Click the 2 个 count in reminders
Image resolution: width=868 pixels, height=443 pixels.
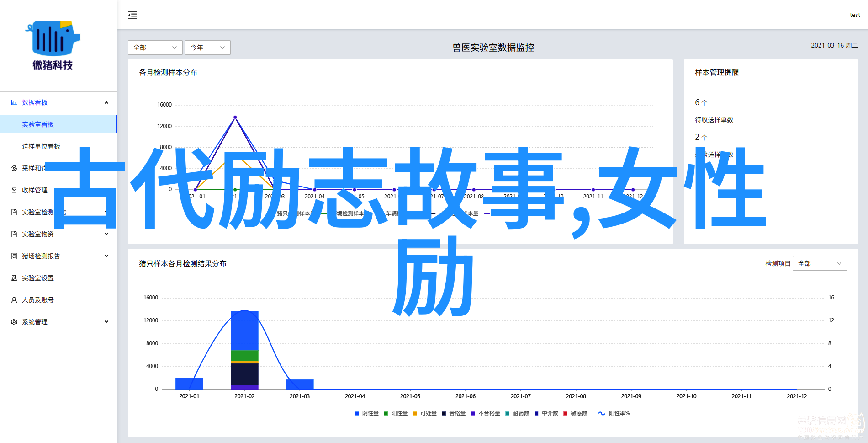(701, 137)
